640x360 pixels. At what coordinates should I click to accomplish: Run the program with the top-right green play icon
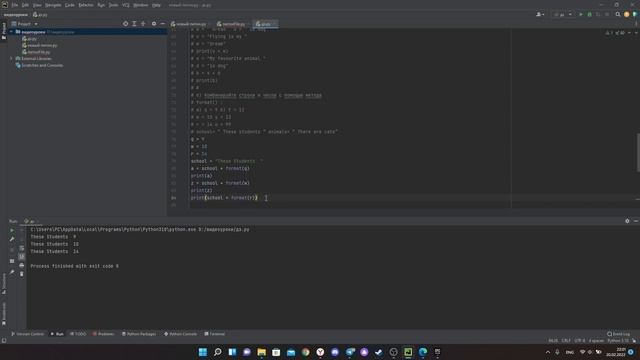581,15
